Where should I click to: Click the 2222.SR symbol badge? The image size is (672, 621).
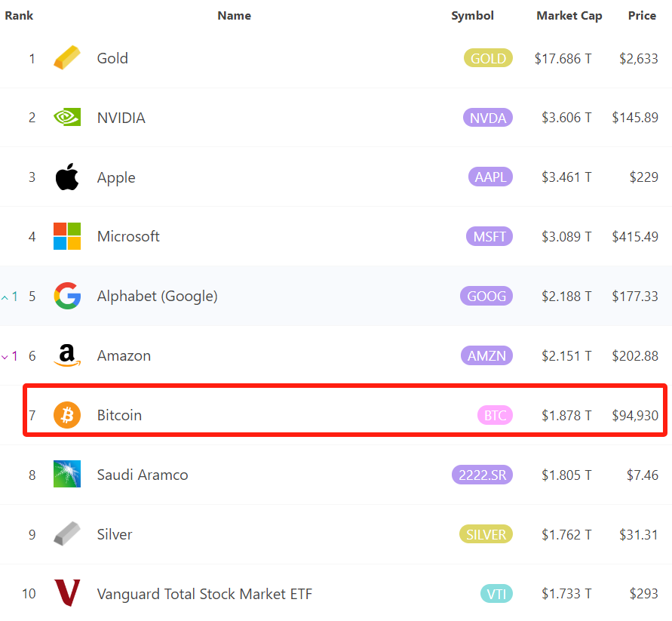[482, 475]
